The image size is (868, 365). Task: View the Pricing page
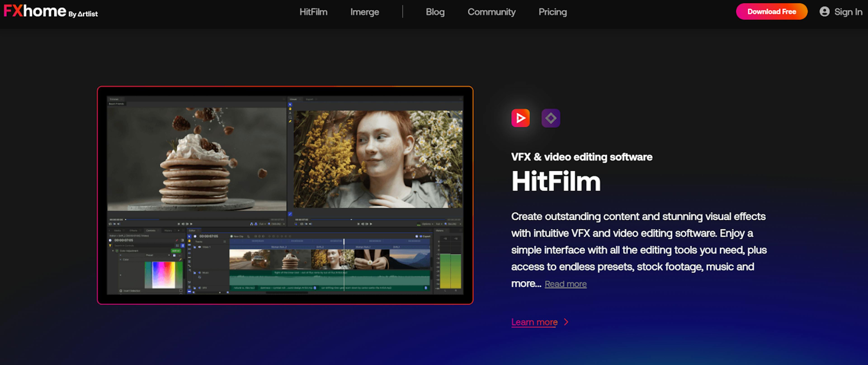(x=553, y=12)
